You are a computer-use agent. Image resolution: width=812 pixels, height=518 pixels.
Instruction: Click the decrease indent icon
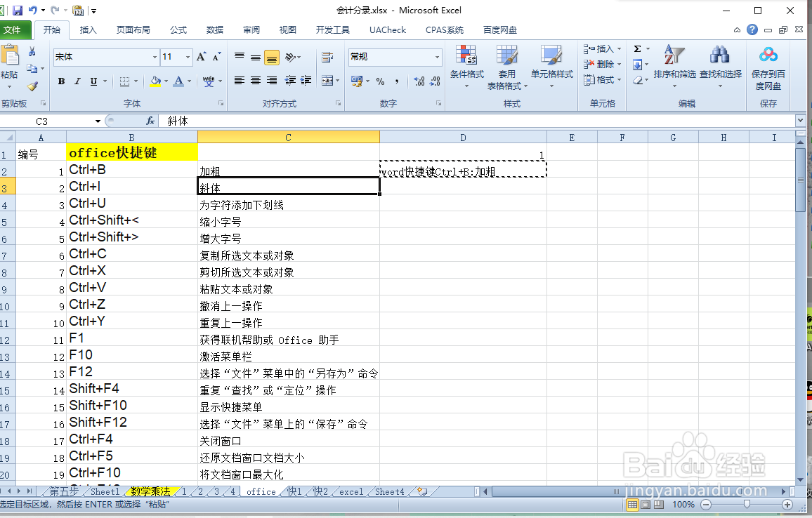click(291, 81)
